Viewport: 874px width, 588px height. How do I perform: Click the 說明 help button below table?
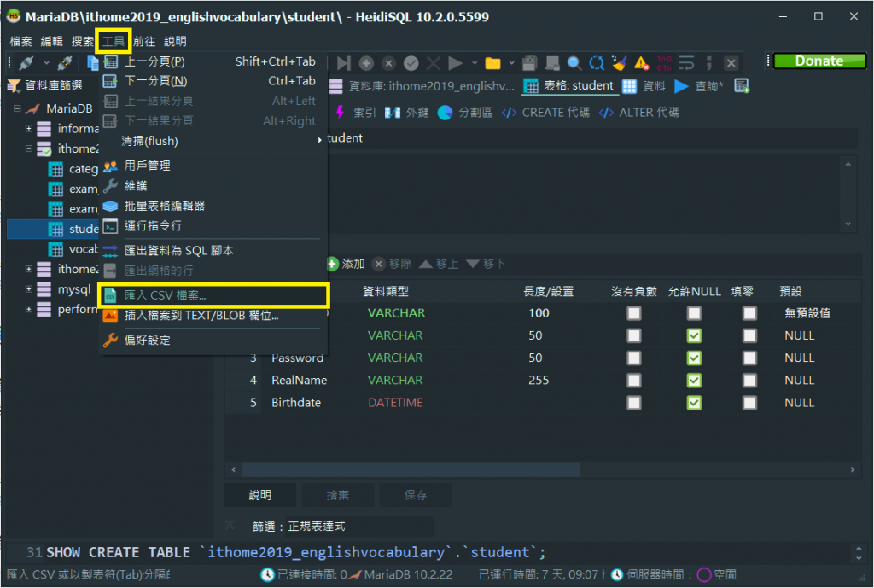point(259,495)
